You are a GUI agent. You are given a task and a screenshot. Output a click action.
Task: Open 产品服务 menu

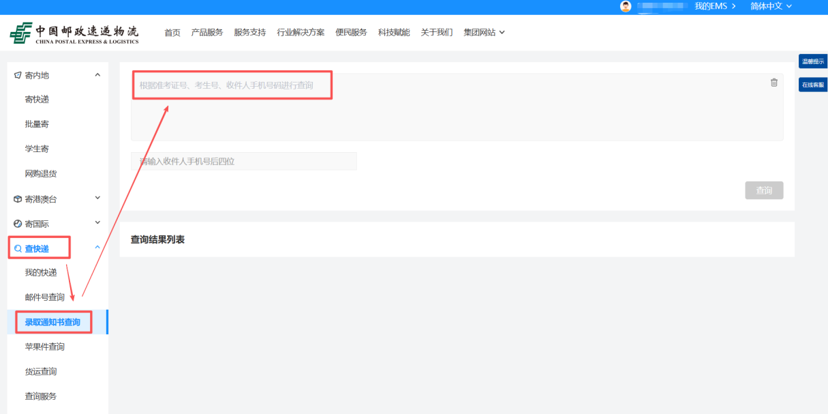(207, 33)
